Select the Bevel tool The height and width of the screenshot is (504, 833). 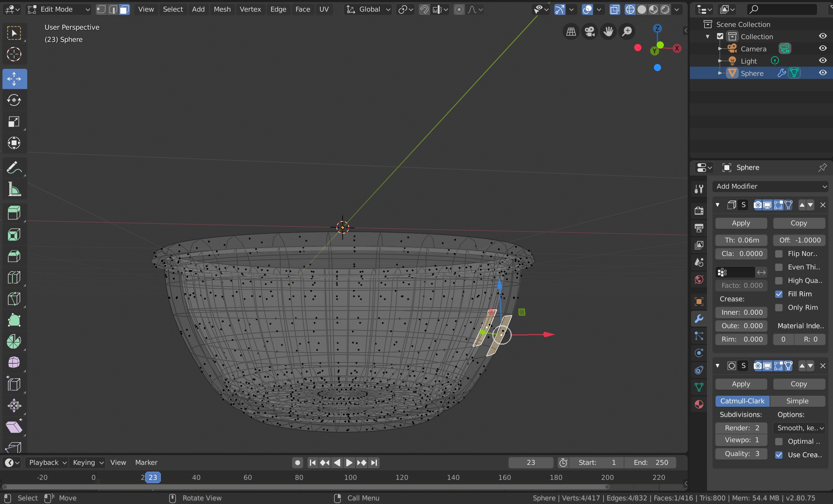click(14, 256)
